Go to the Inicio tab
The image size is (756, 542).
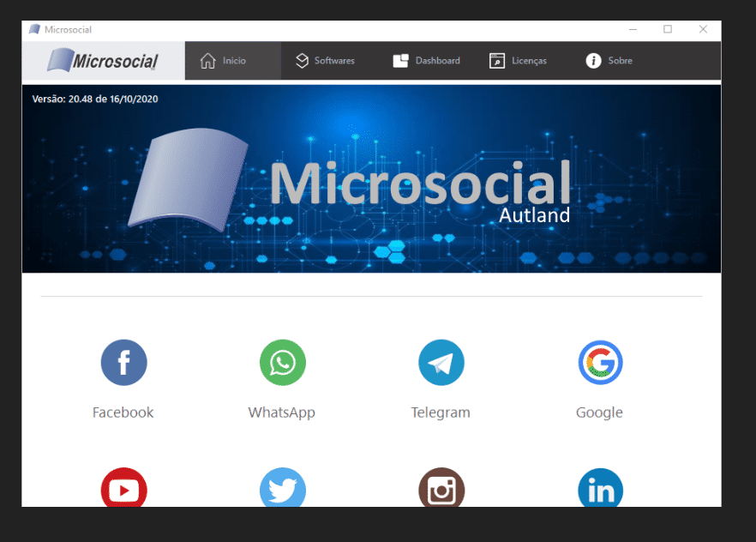tap(233, 61)
